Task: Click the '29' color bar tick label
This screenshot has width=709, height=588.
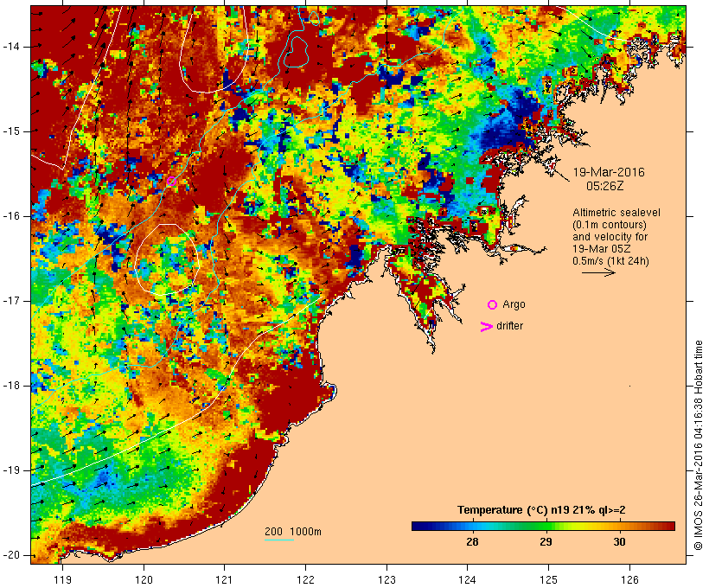Action: tap(546, 542)
